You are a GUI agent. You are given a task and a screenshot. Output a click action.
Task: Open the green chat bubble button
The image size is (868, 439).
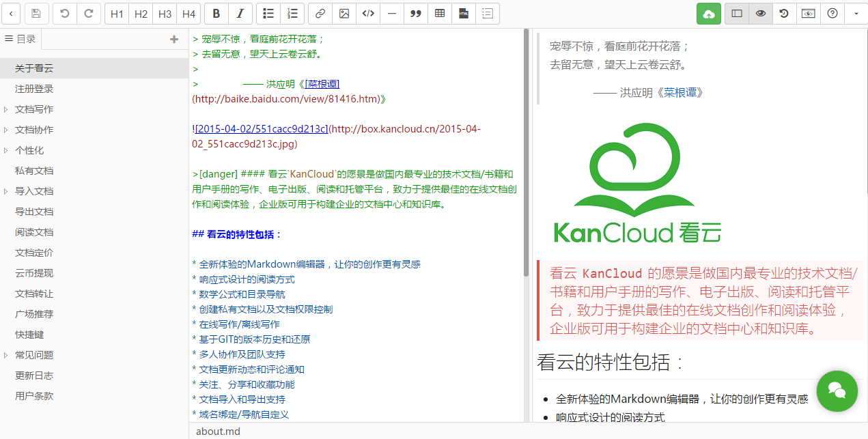coord(837,391)
